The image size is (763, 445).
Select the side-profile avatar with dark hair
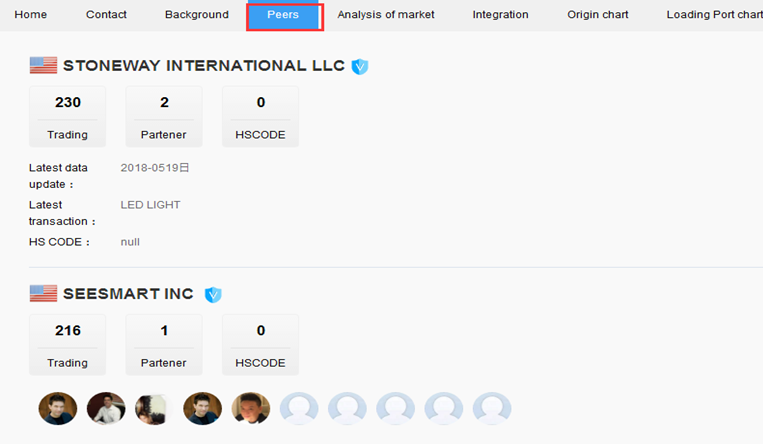153,408
